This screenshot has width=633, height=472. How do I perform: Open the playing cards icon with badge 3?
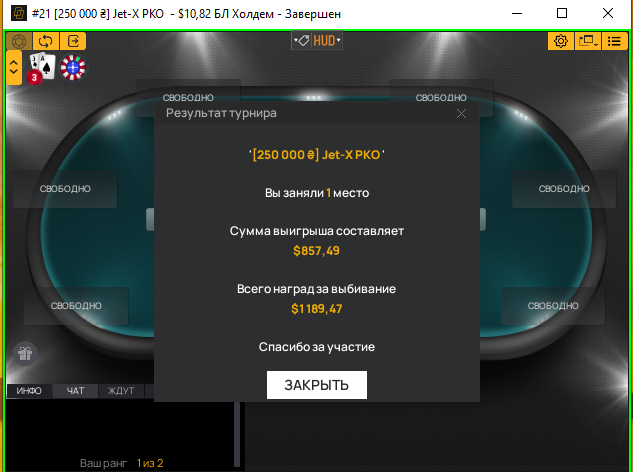pos(41,68)
